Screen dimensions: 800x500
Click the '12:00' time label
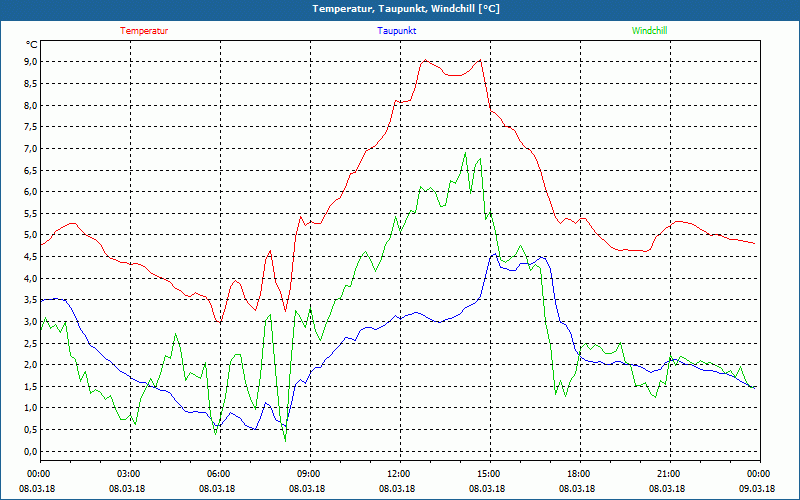[399, 474]
